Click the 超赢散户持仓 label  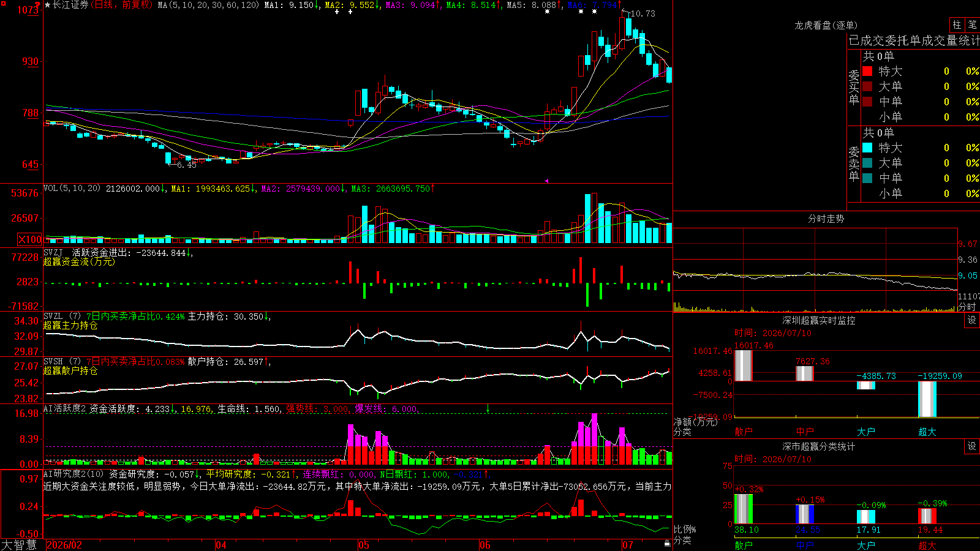[x=70, y=370]
